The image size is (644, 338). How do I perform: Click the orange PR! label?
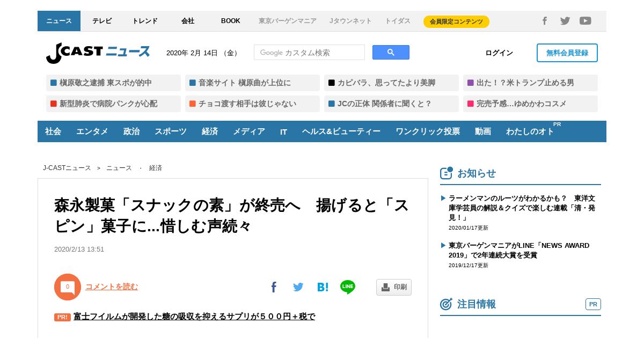pyautogui.click(x=62, y=317)
